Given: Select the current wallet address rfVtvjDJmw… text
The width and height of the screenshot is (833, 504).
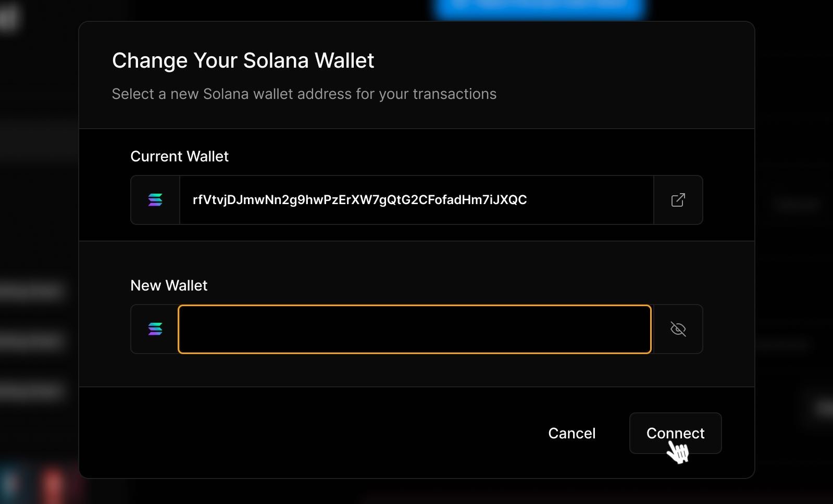Looking at the screenshot, I should [359, 200].
